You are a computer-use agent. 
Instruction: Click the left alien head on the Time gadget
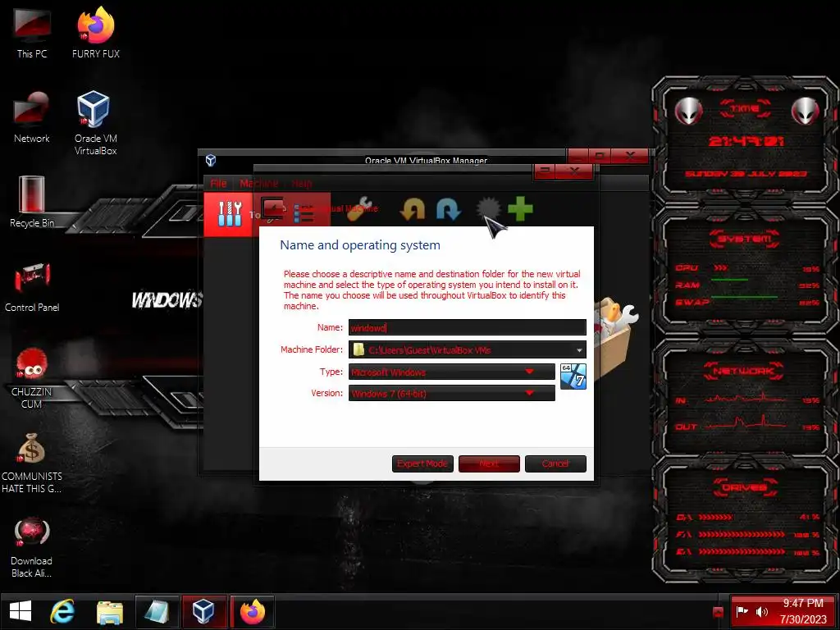pos(688,111)
